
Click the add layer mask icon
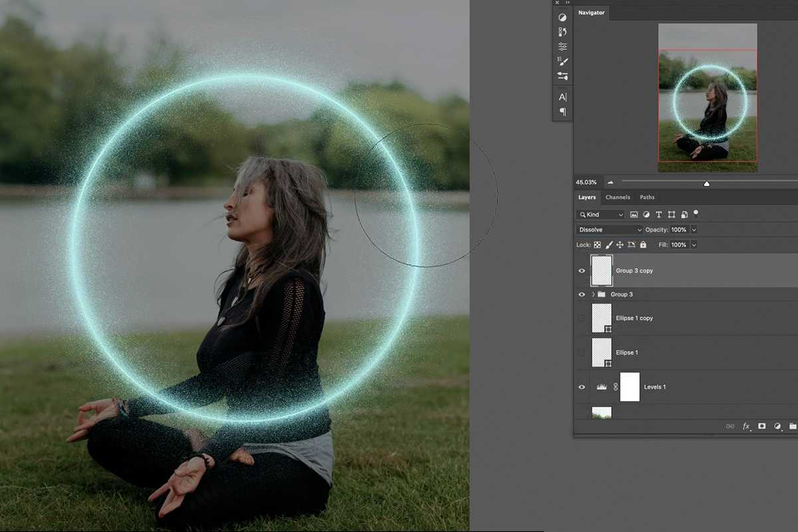[762, 426]
